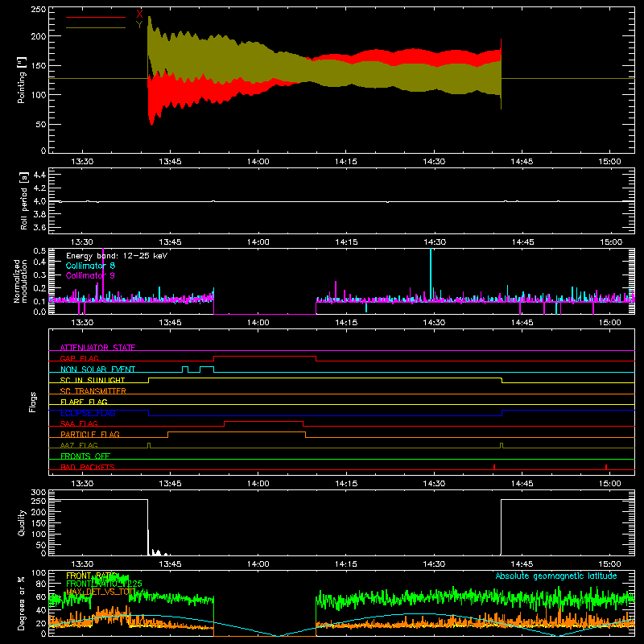
Task: Click the 300 tick value on Quality axis
Action: (x=39, y=493)
